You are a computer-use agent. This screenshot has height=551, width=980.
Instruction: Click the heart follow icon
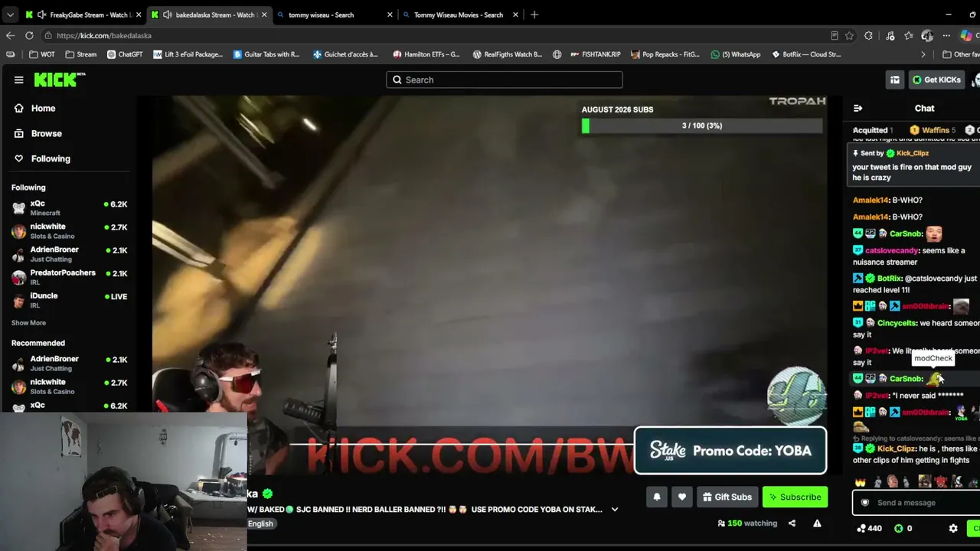(682, 497)
